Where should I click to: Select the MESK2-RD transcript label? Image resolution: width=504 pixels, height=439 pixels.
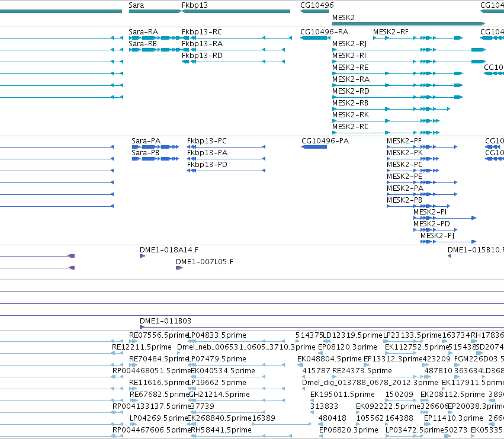coord(351,91)
